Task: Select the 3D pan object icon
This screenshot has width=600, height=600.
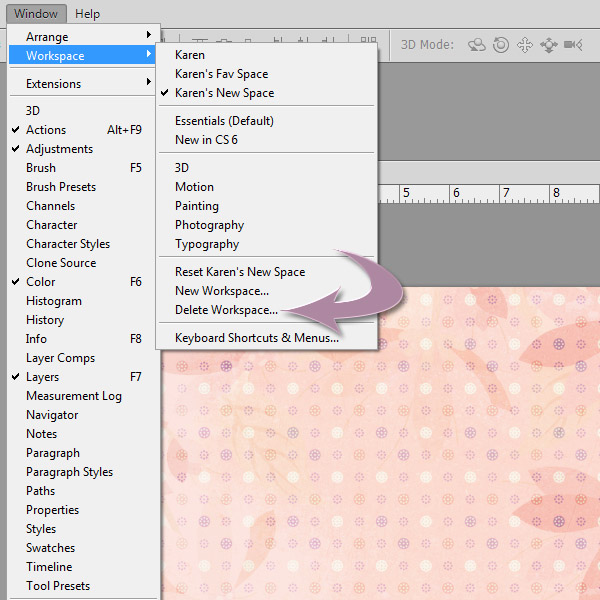Action: [525, 45]
